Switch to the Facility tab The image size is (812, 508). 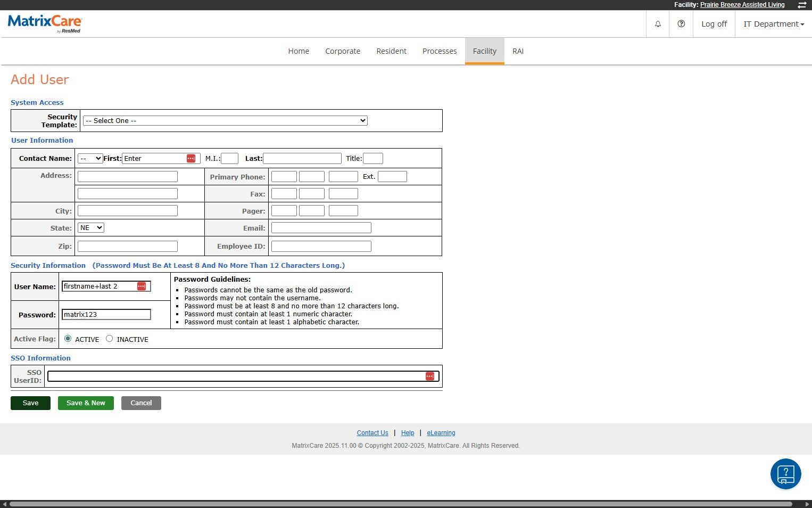pos(485,51)
